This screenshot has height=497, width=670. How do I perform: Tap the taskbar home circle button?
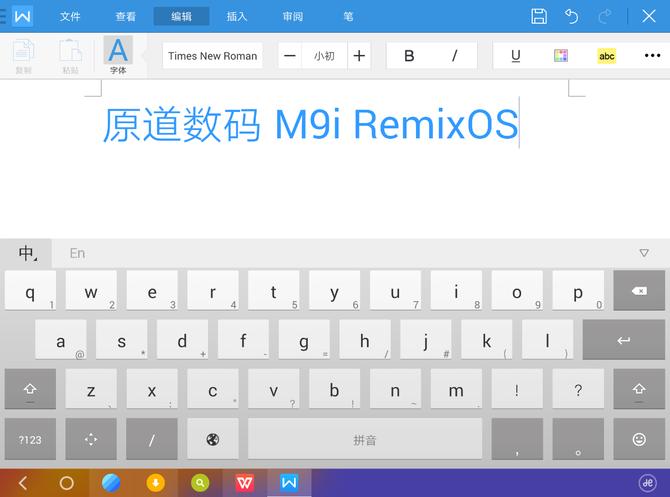pos(67,483)
